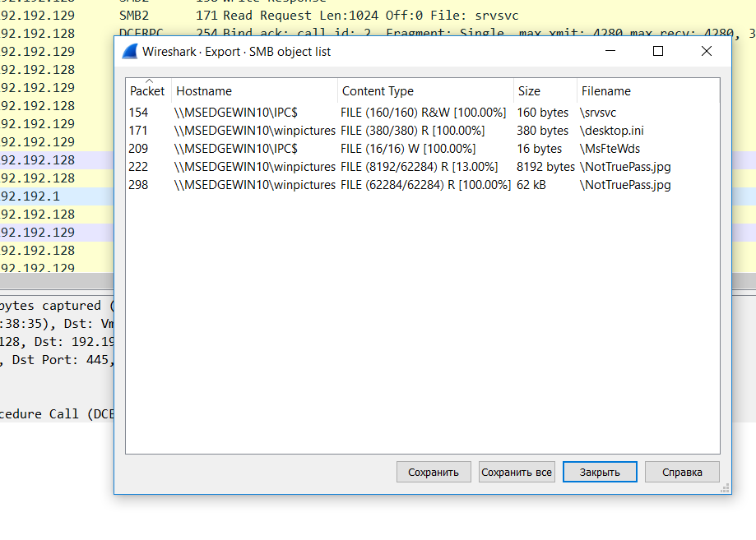This screenshot has height=540, width=756.
Task: Sort by the Packet column header
Action: [x=147, y=91]
